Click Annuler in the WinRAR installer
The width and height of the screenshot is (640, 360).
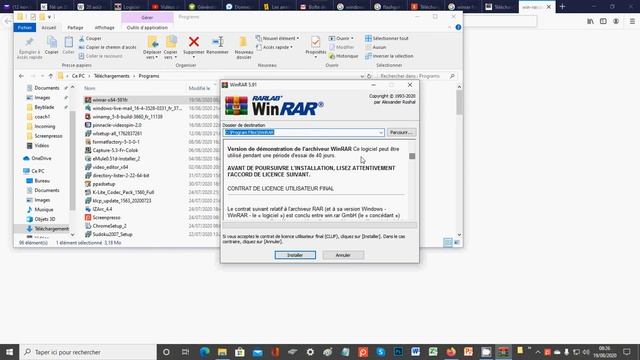(x=343, y=255)
